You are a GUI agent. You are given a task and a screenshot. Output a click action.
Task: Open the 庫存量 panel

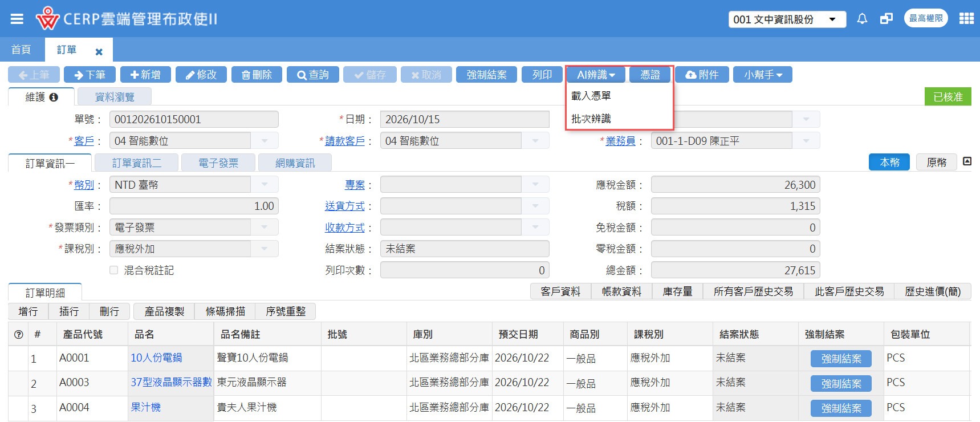tap(678, 291)
